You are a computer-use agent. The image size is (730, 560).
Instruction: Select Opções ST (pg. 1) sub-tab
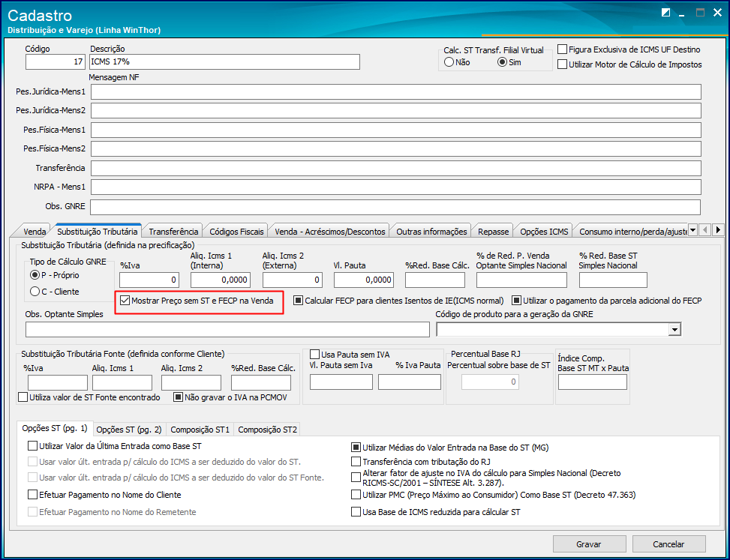coord(55,428)
